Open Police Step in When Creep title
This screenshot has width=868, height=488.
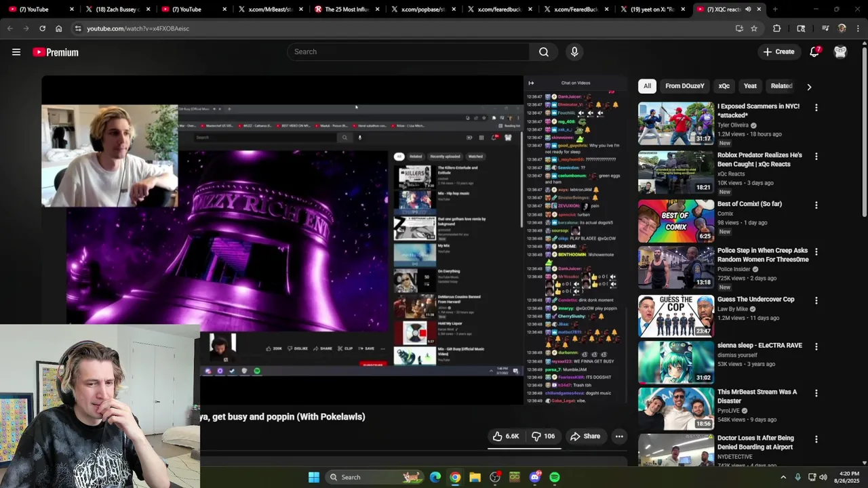(763, 255)
